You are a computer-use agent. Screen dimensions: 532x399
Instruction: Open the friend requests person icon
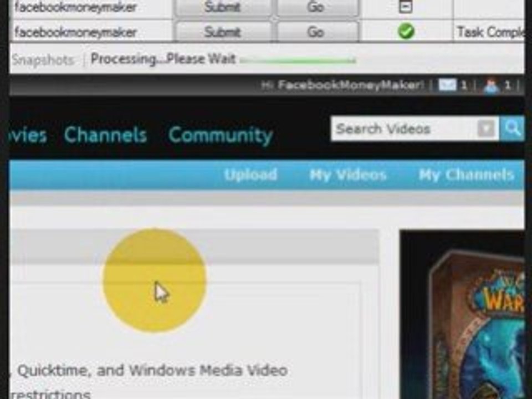tap(492, 85)
